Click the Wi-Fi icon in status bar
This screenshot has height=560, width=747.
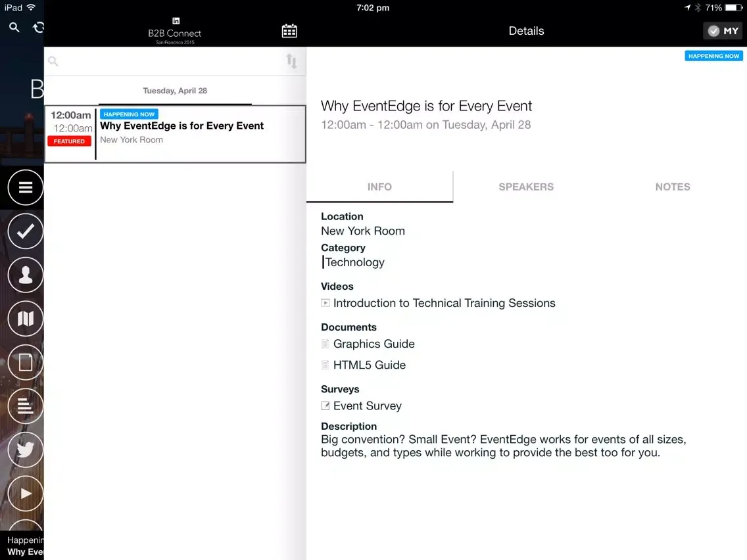click(31, 7)
